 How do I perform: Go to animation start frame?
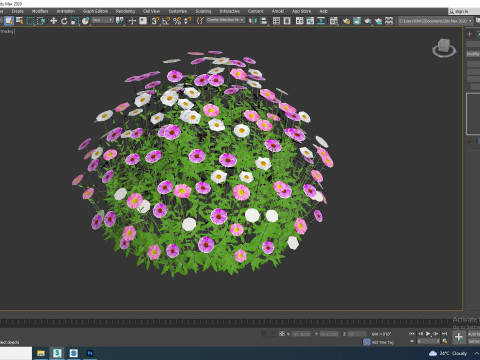412,334
